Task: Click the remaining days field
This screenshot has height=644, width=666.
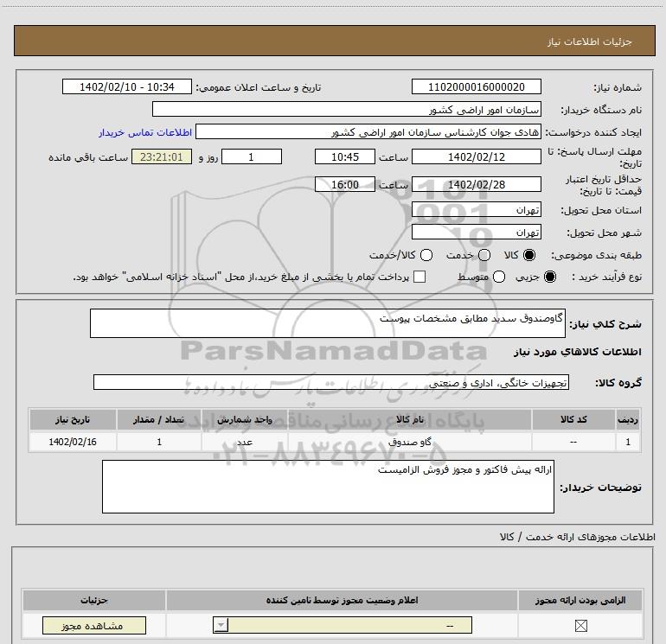Action: [252, 156]
